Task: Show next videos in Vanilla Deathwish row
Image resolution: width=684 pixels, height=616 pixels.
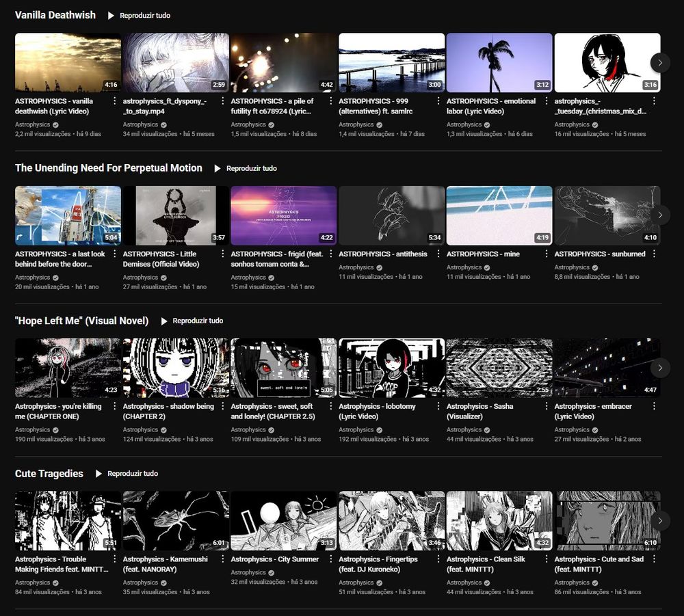Action: tap(660, 63)
